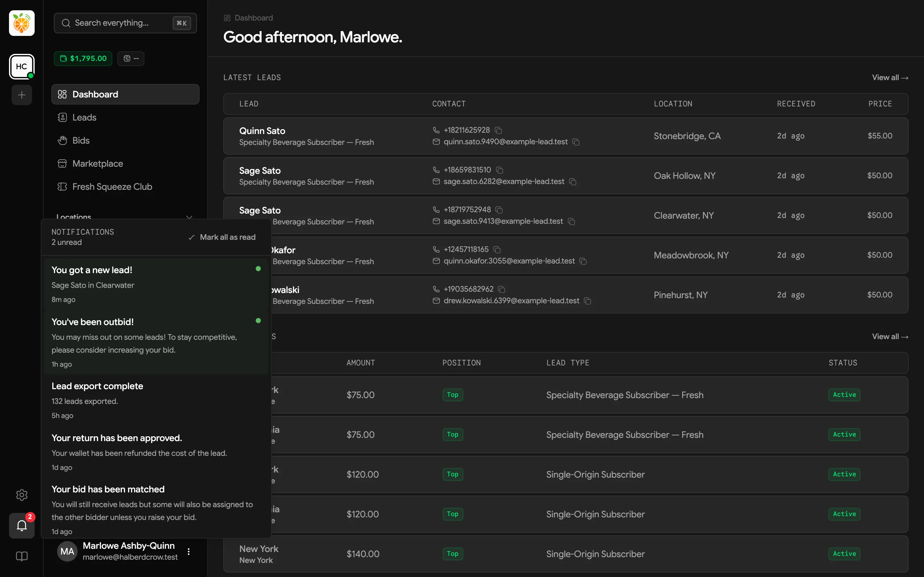Open the 'You've been outbid!' notification
This screenshot has width=924, height=577.
tap(156, 342)
